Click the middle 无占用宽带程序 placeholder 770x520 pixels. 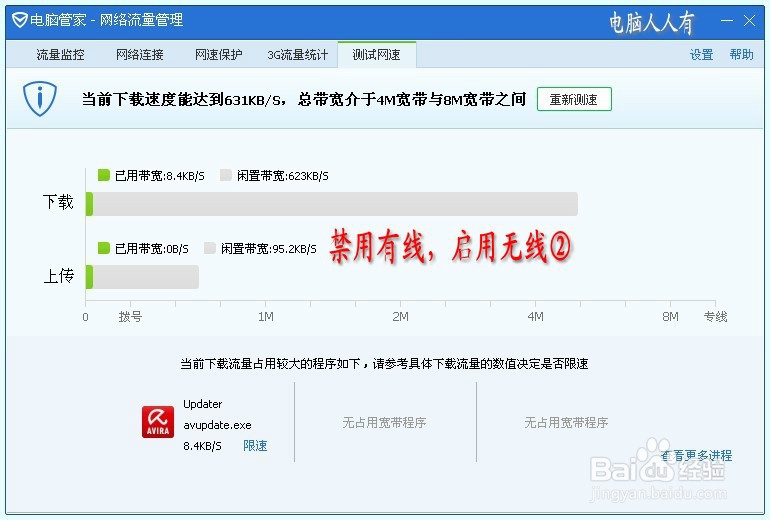tap(384, 422)
